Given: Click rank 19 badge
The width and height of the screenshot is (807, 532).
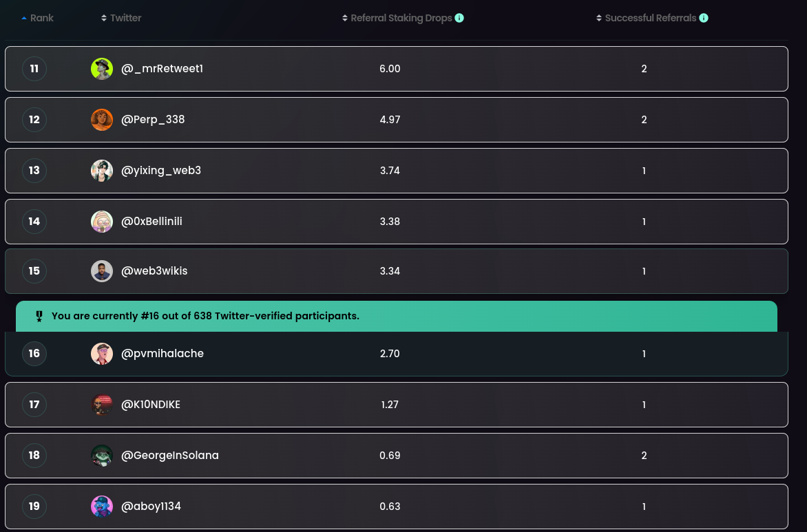Looking at the screenshot, I should (x=34, y=507).
